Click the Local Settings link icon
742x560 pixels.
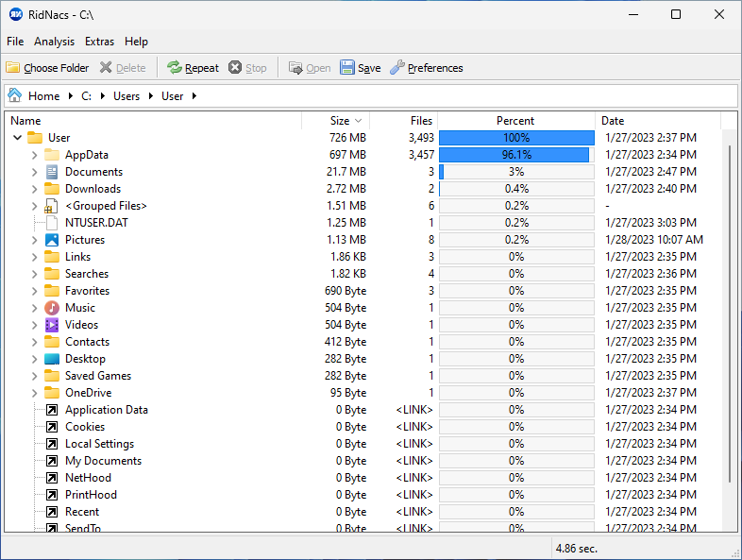point(52,444)
